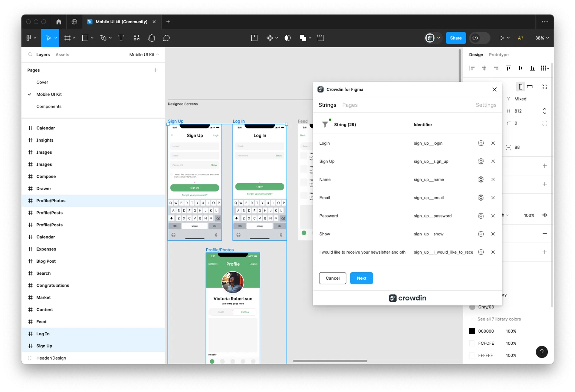This screenshot has height=392, width=575.
Task: Open Move tool options dropdown arrow
Action: click(x=55, y=38)
